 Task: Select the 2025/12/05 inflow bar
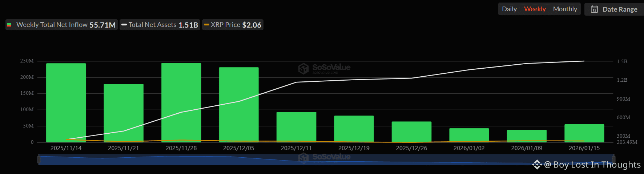tap(239, 105)
